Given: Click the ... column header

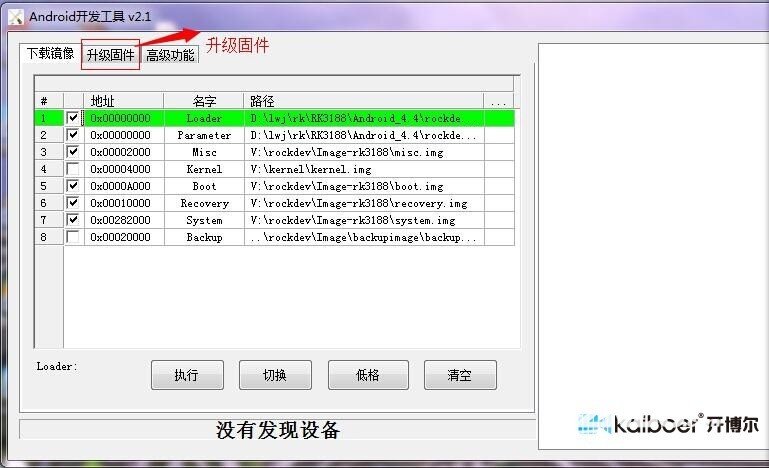Looking at the screenshot, I should click(x=499, y=101).
